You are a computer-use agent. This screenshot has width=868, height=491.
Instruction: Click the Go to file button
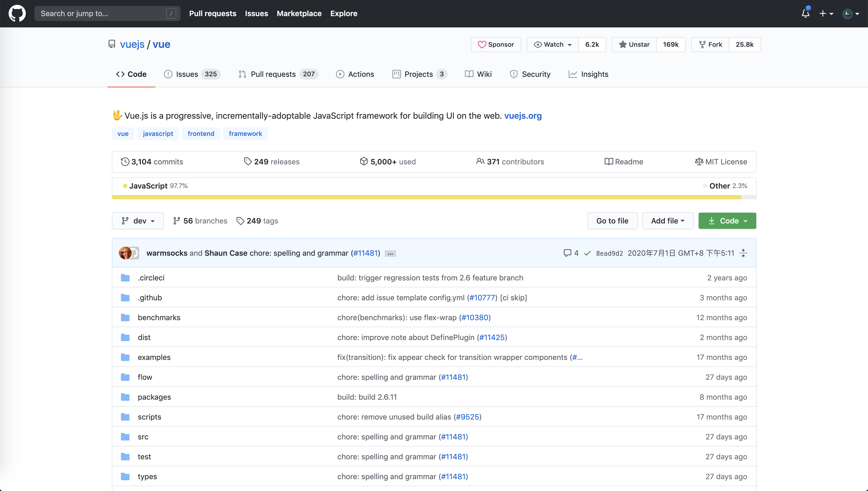tap(612, 221)
